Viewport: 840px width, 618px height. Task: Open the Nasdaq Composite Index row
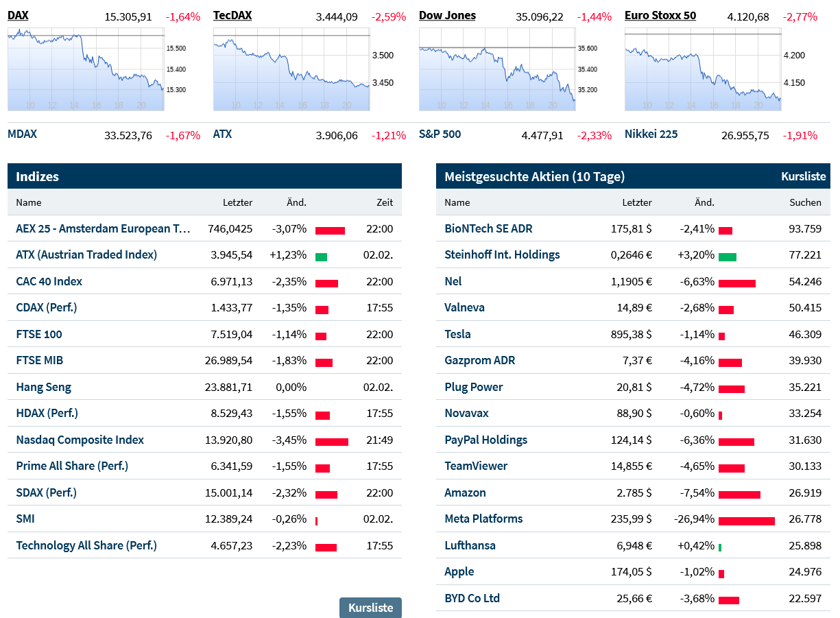pos(80,440)
